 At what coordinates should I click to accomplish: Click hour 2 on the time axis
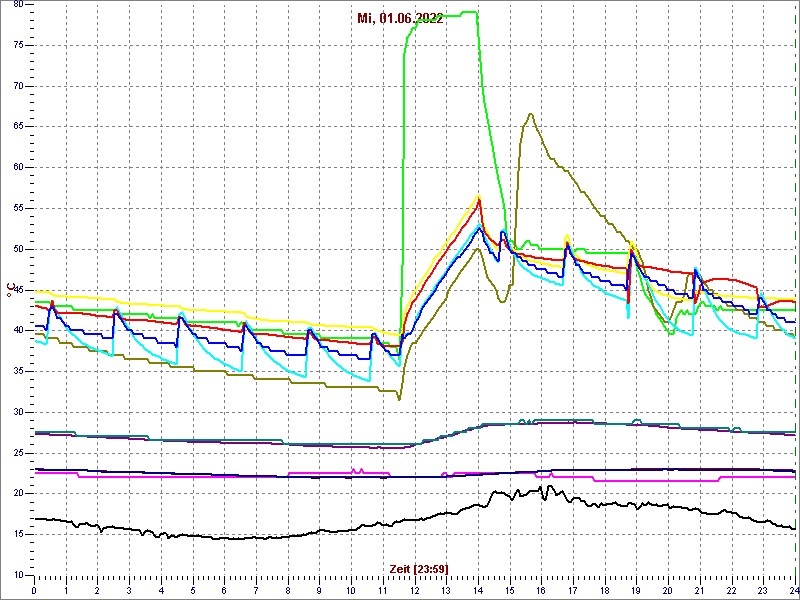(97, 591)
